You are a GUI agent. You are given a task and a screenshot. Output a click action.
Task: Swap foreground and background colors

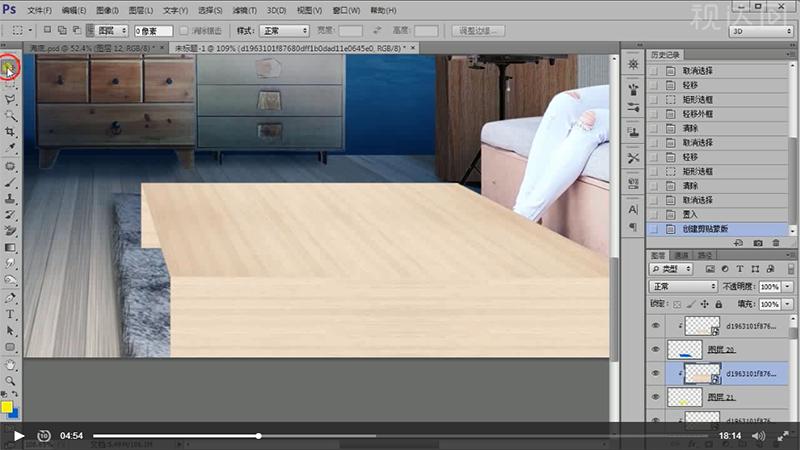click(x=15, y=394)
